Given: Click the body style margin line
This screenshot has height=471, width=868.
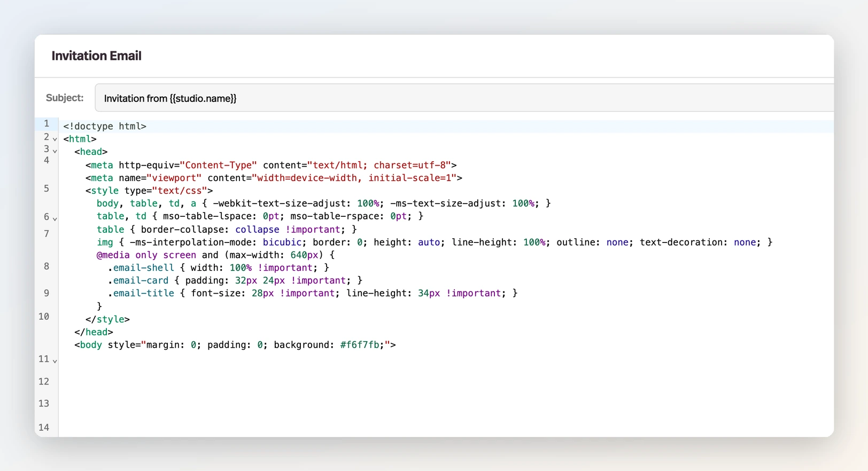Looking at the screenshot, I should (x=235, y=345).
